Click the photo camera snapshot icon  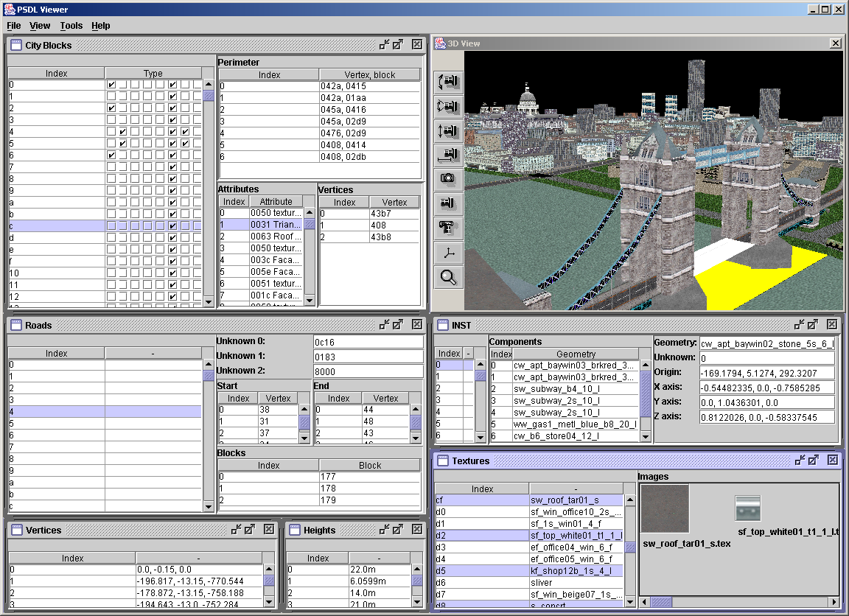448,178
